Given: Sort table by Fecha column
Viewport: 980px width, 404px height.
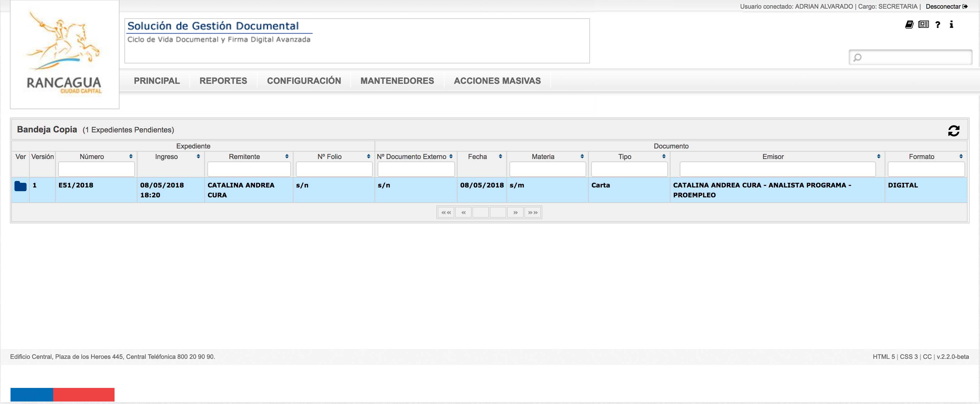Looking at the screenshot, I should pyautogui.click(x=500, y=157).
